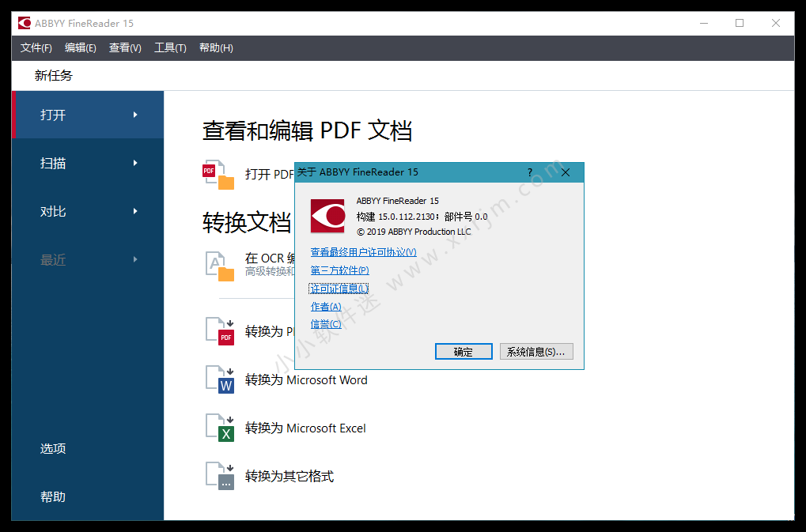Image resolution: width=806 pixels, height=532 pixels.
Task: Click the Open in OCR Editor icon
Action: 220,266
